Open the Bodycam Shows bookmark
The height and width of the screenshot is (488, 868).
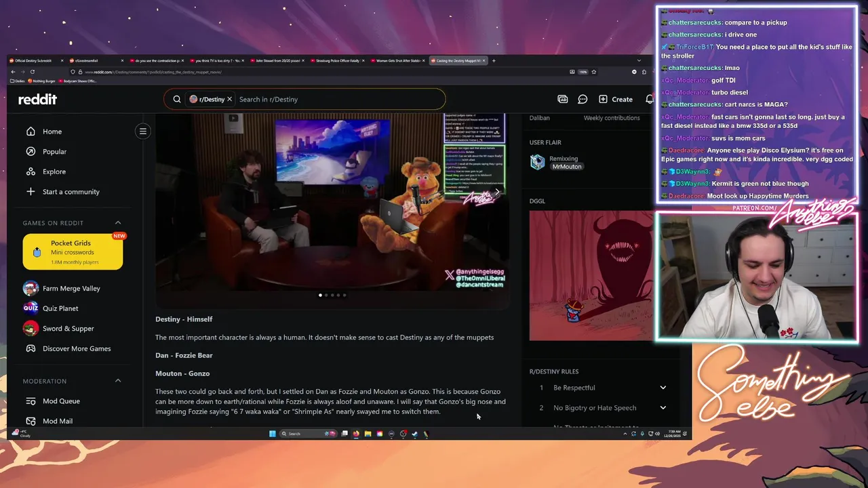(x=78, y=81)
